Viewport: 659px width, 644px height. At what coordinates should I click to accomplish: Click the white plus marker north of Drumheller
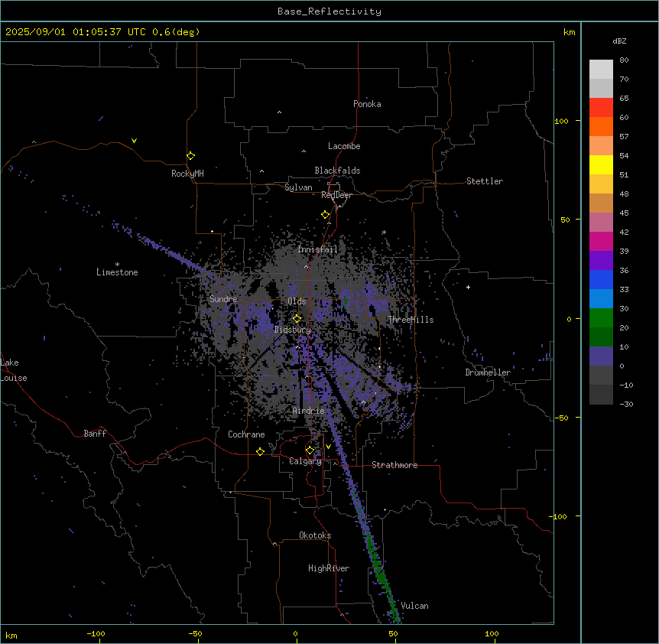468,287
